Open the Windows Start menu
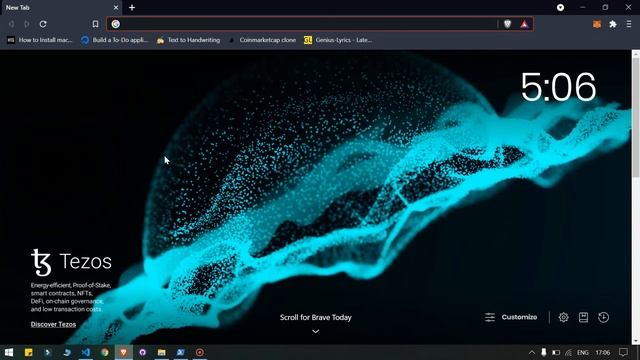Viewport: 640px width, 360px height. click(x=9, y=352)
